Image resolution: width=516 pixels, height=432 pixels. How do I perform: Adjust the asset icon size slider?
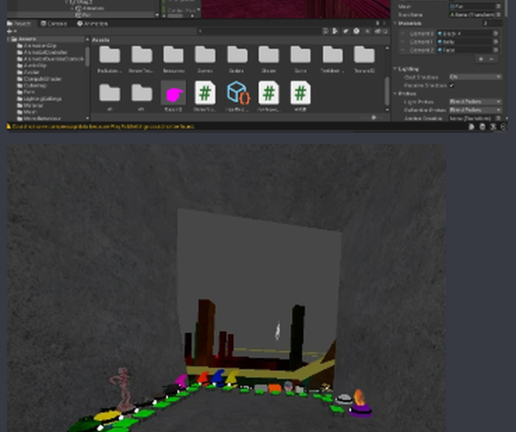pos(373,117)
